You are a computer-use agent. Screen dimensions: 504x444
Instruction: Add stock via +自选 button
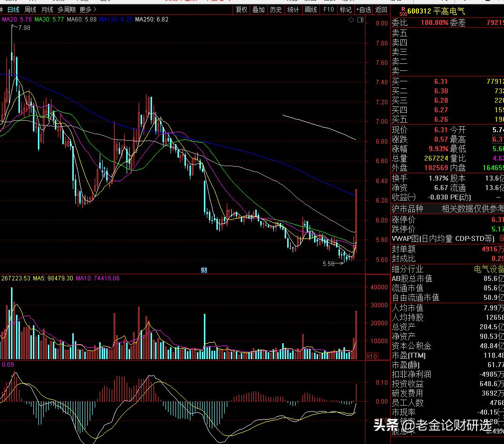tap(363, 9)
